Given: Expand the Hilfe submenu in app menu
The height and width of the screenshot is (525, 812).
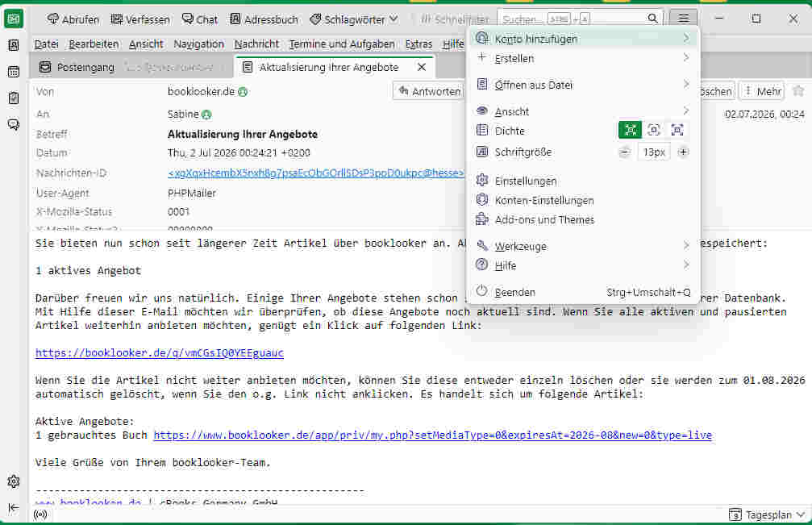Looking at the screenshot, I should click(584, 265).
